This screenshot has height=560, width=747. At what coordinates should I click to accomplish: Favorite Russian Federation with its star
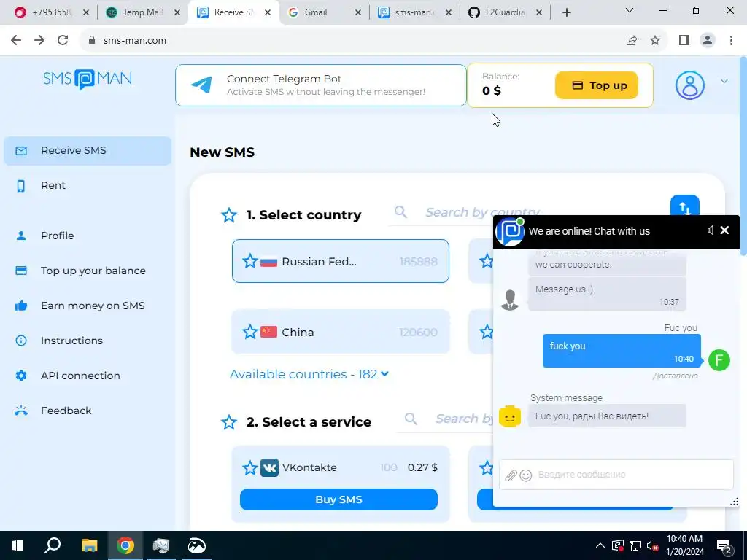[x=249, y=261]
